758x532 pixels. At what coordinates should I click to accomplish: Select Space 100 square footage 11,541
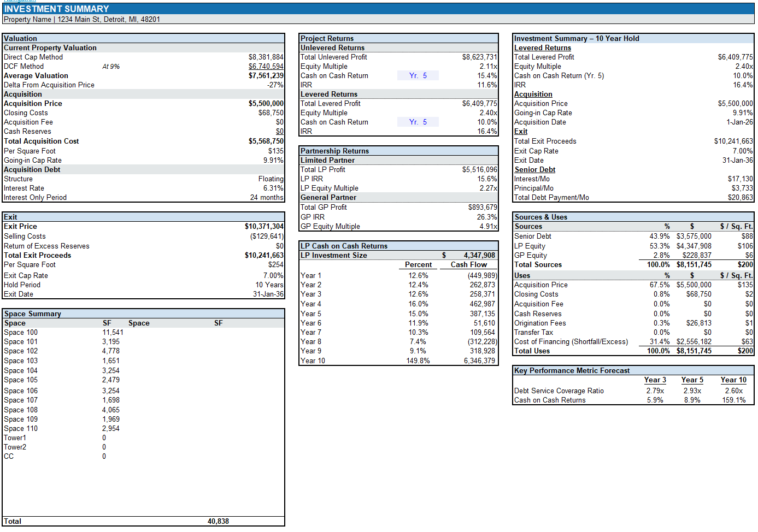coord(113,332)
